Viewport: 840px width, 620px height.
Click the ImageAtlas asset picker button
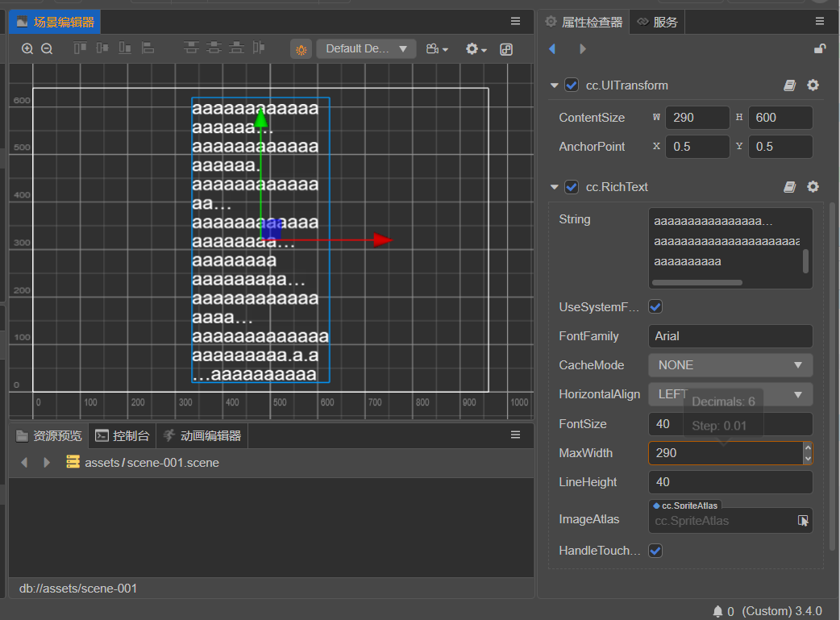[803, 521]
